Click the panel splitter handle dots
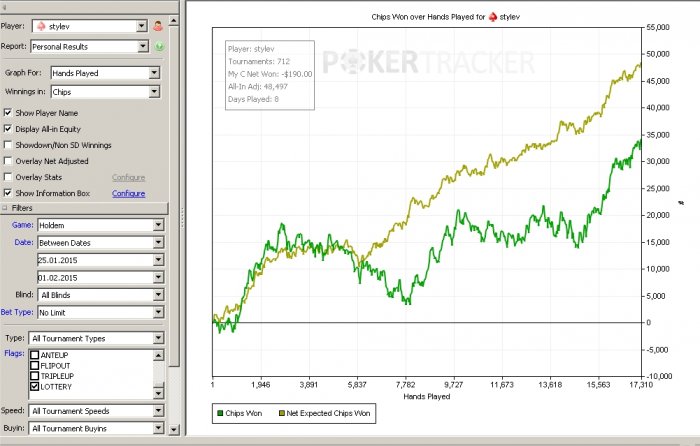 coord(182,219)
